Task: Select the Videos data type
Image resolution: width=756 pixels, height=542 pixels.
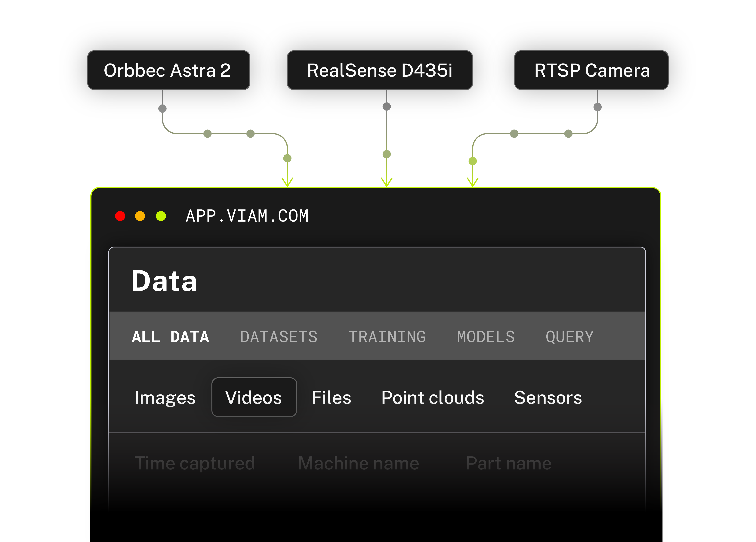Action: (x=254, y=398)
